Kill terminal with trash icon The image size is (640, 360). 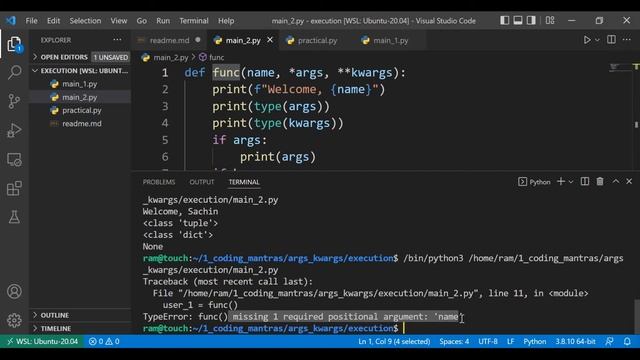tap(600, 182)
